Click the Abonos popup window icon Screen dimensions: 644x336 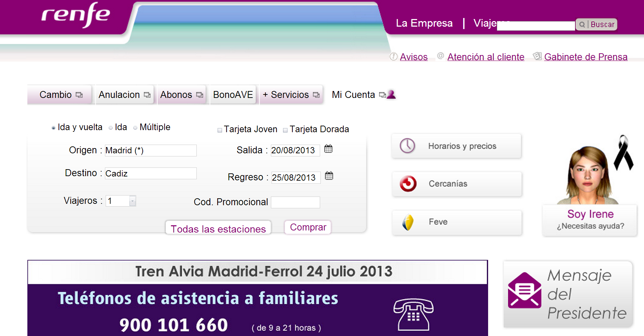(x=200, y=95)
